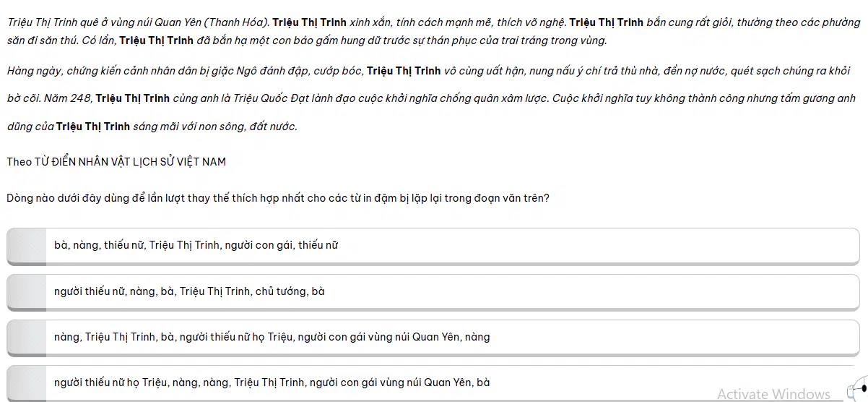Click the bold "Triệu Thị Trinh" before "đã bắn hạ"
868x402 pixels.
click(156, 40)
